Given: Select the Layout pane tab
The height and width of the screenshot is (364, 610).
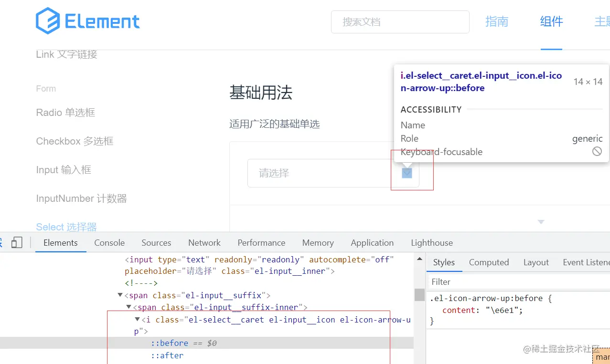Looking at the screenshot, I should [536, 262].
